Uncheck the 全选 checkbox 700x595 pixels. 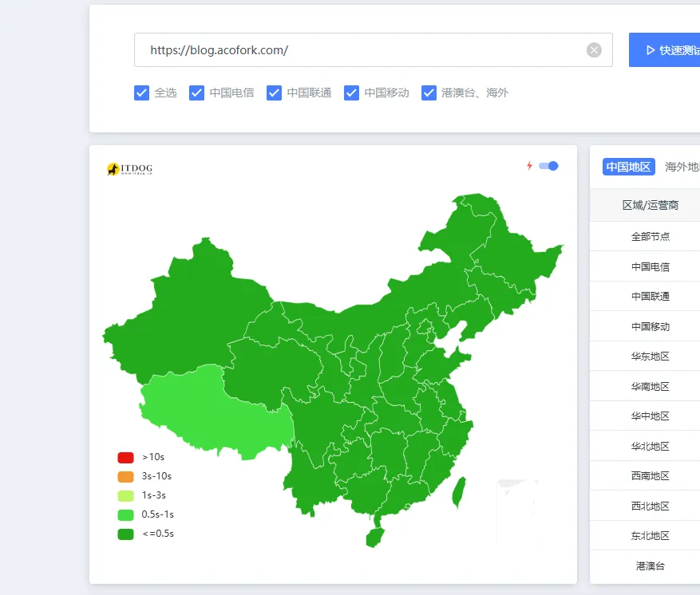point(142,93)
